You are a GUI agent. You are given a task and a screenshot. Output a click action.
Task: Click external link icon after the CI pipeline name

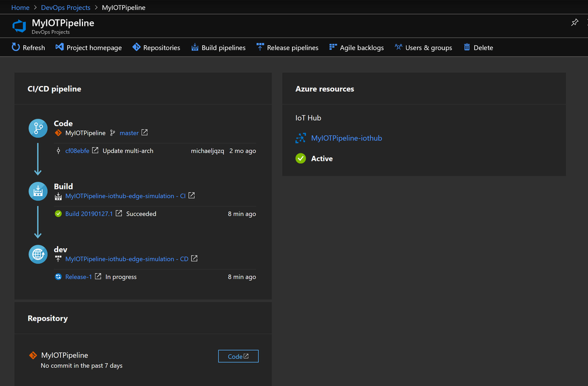coord(192,195)
